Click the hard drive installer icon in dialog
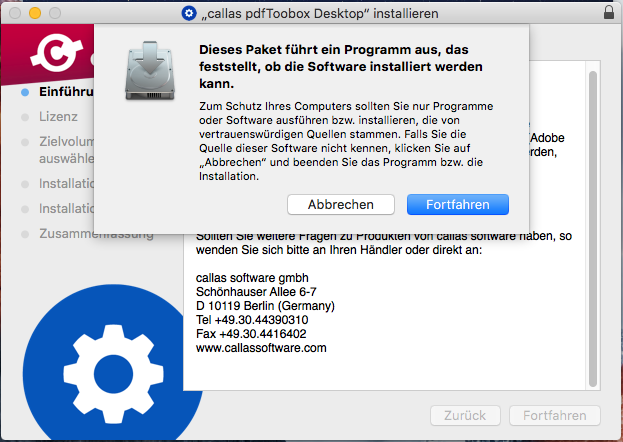Viewport: 623px width, 442px height. click(x=150, y=71)
